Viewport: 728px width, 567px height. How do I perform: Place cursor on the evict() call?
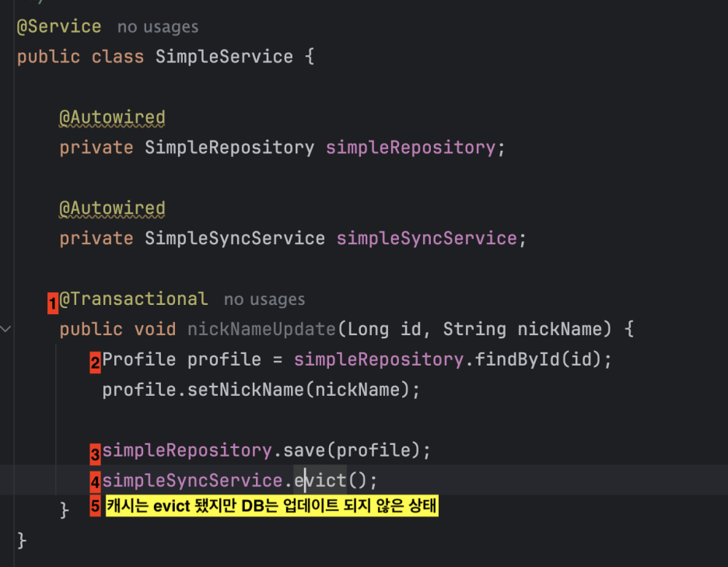click(x=331, y=481)
